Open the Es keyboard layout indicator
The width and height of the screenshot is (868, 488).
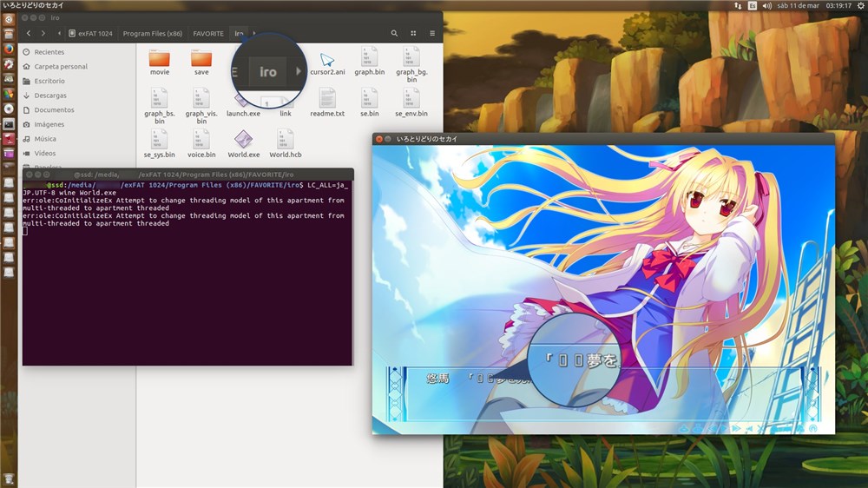(x=753, y=5)
